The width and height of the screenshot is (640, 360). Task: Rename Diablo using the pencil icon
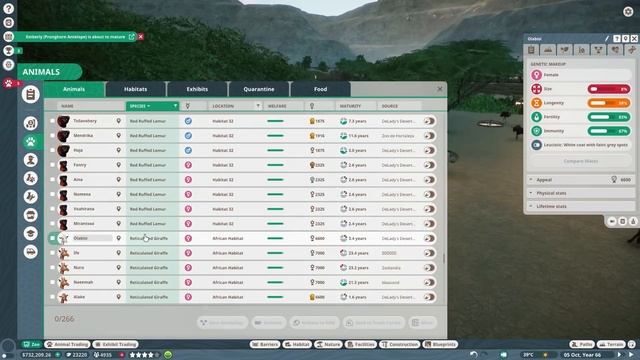607,38
